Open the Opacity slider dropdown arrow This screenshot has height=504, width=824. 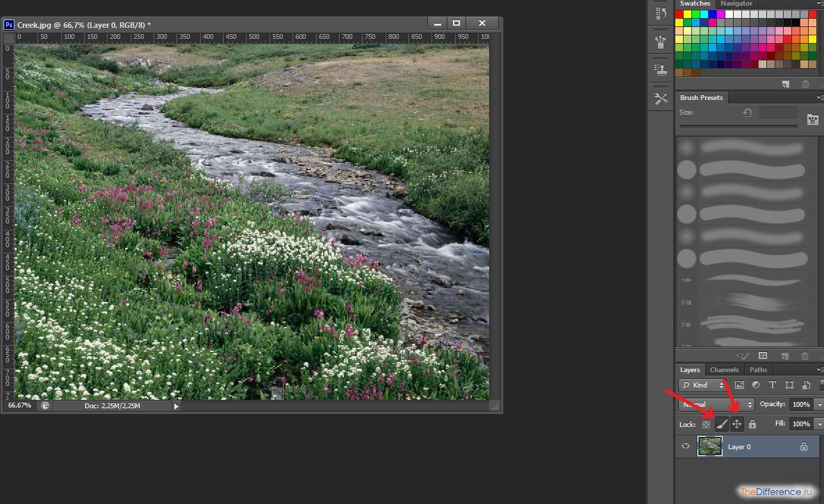[819, 404]
